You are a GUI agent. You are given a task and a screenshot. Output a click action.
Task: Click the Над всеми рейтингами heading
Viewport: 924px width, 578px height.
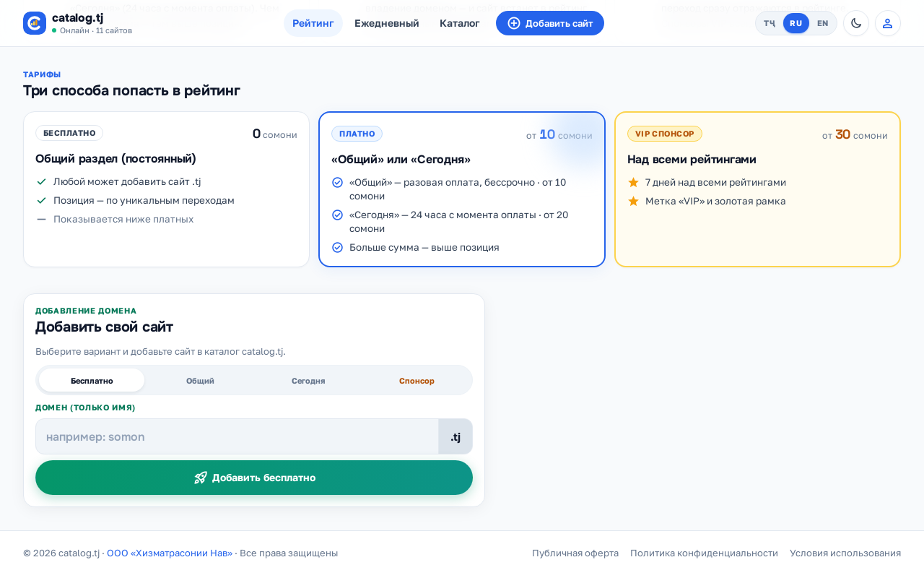point(692,159)
